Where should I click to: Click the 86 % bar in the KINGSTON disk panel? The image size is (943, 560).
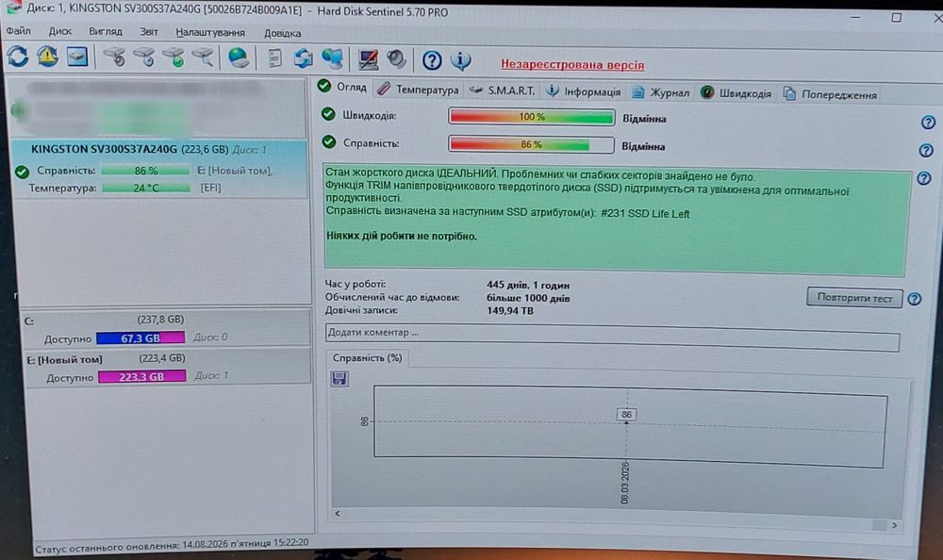[x=145, y=171]
